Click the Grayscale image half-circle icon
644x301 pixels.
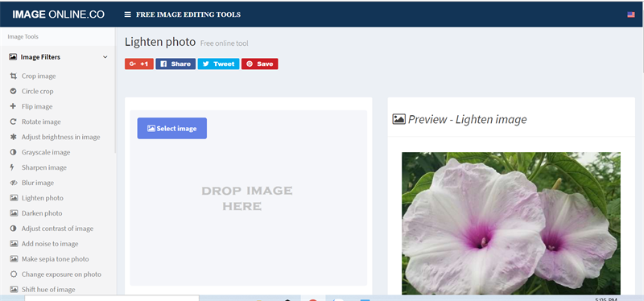13,152
